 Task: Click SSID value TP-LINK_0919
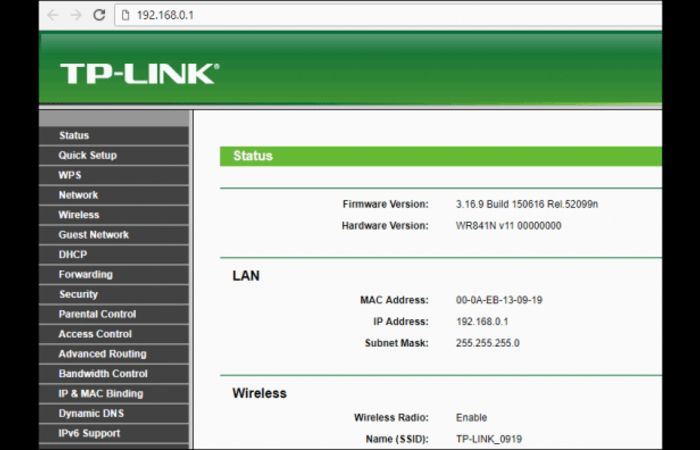pyautogui.click(x=489, y=439)
